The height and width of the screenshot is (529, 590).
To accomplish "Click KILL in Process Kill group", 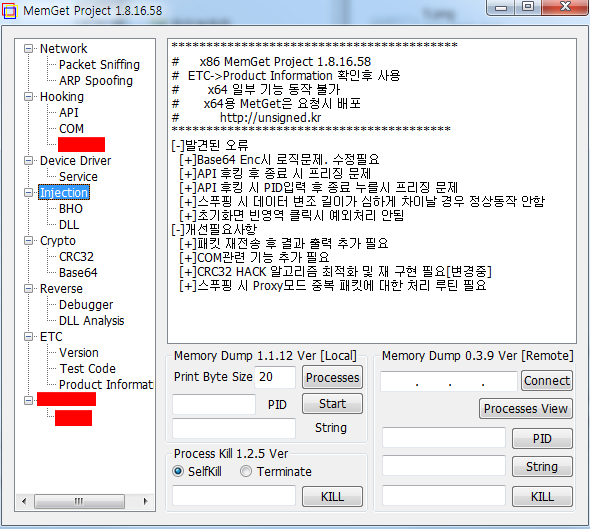I will (332, 497).
